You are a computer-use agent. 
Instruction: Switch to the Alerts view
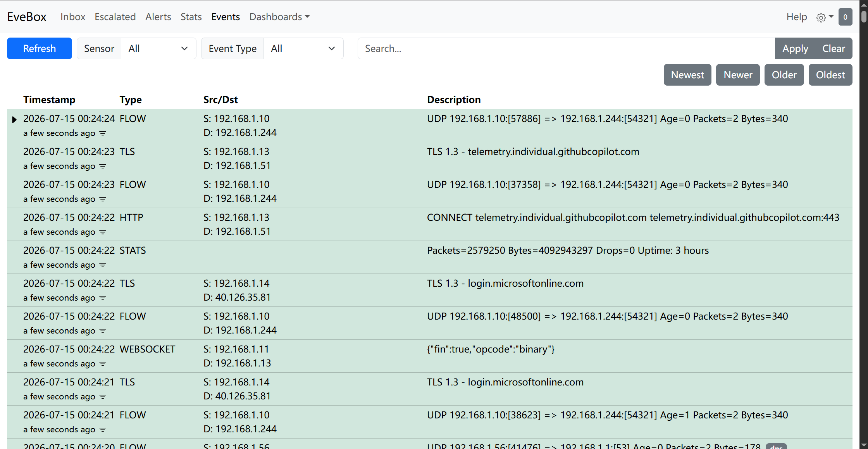coord(158,17)
